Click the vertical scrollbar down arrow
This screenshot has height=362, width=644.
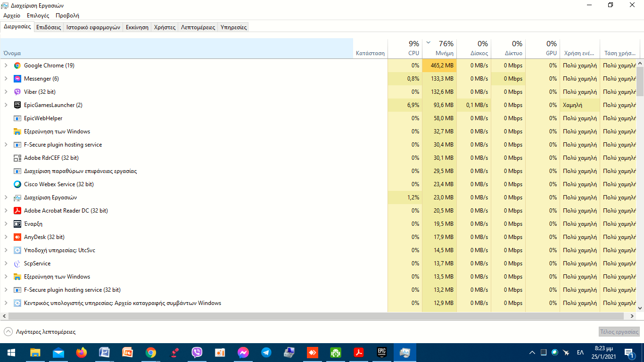tap(640, 308)
